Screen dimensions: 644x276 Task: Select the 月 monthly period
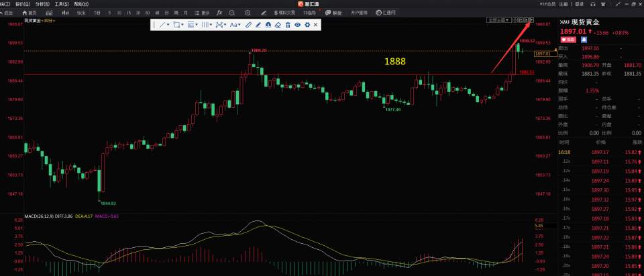tap(186, 13)
